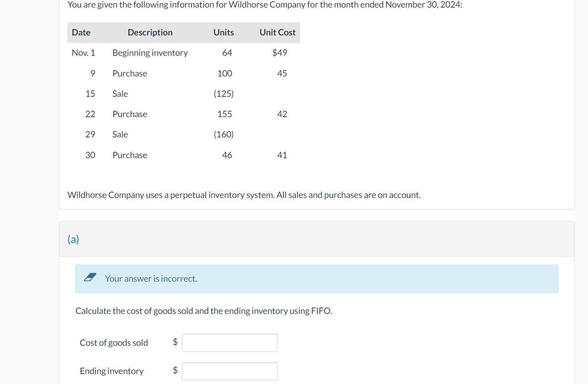Click the perpetual inventory system sentence
This screenshot has width=588, height=384.
[x=244, y=195]
